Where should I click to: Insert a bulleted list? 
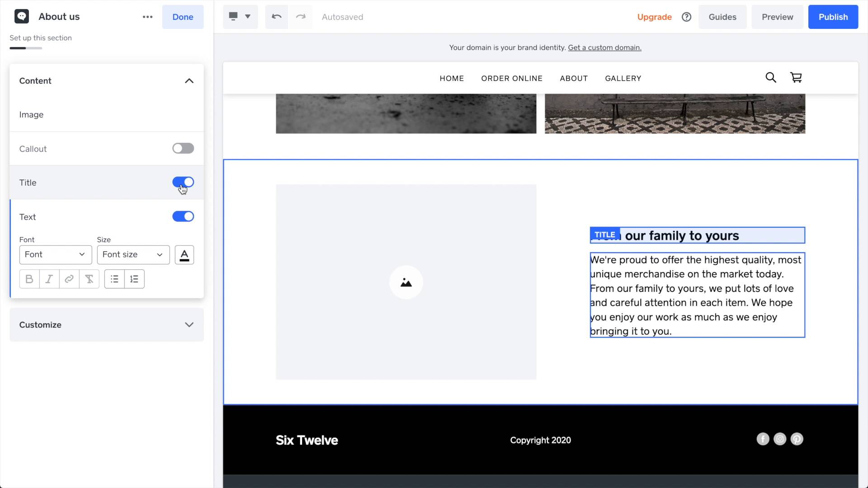tap(114, 279)
